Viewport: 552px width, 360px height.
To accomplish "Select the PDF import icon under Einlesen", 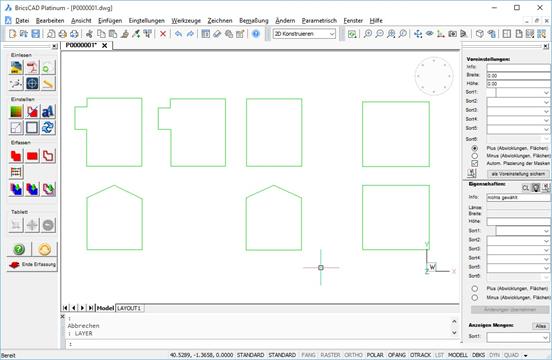I will (32, 68).
